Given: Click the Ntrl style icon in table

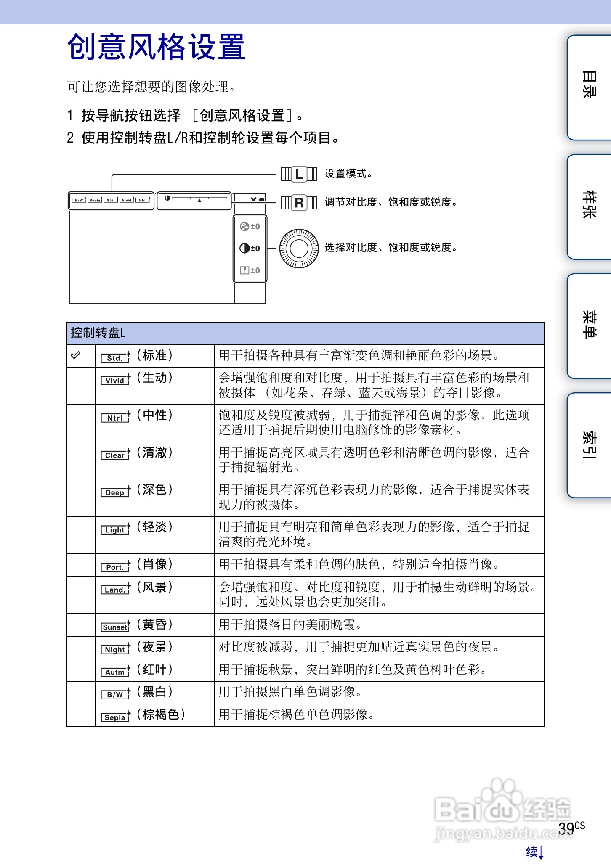Looking at the screenshot, I should tap(116, 417).
